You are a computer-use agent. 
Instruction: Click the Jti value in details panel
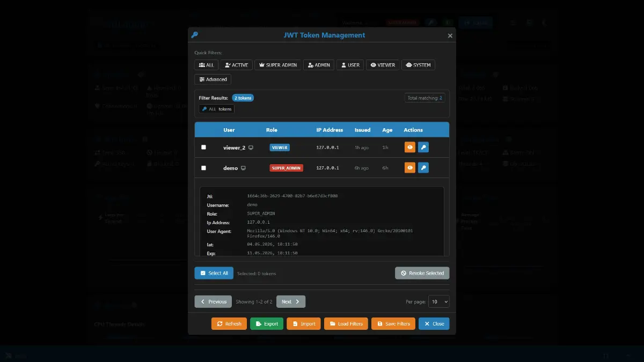pos(292,196)
